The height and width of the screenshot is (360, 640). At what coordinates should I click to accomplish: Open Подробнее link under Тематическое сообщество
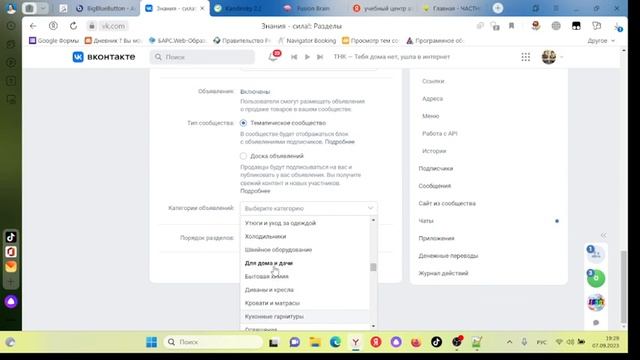click(x=340, y=142)
